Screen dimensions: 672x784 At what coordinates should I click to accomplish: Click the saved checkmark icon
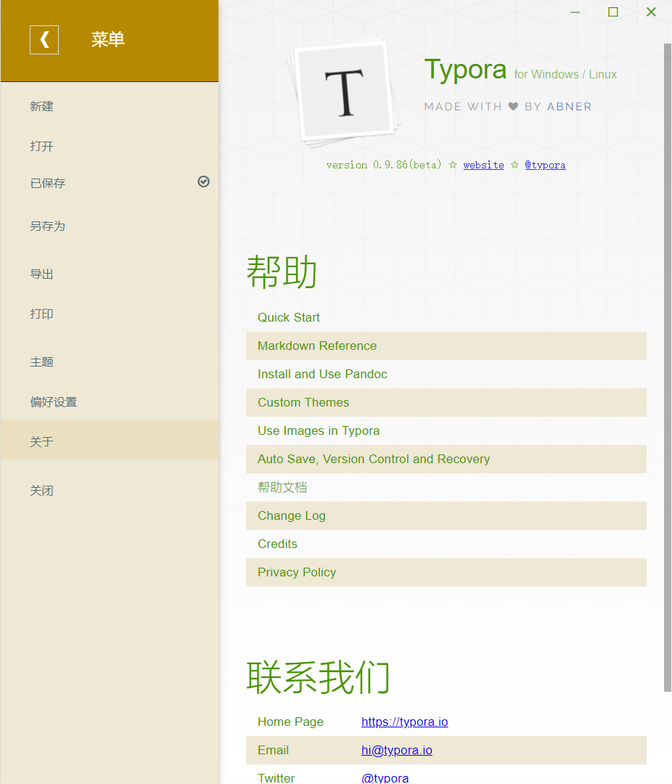pos(203,181)
